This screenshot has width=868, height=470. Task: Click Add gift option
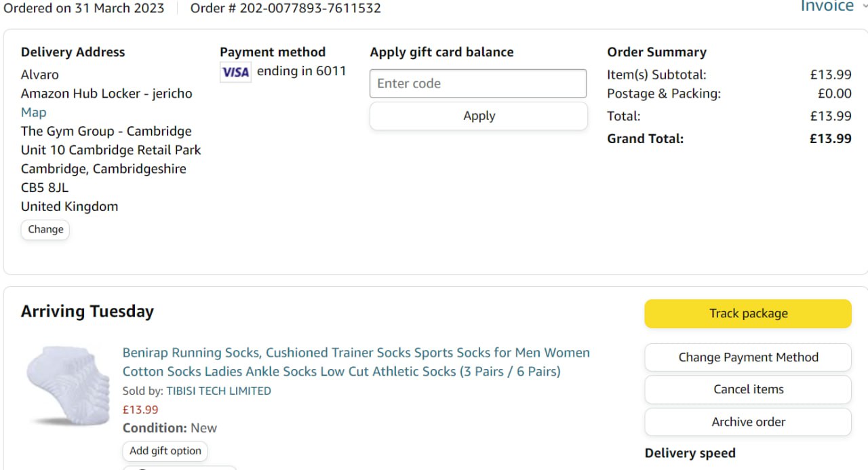pyautogui.click(x=165, y=451)
